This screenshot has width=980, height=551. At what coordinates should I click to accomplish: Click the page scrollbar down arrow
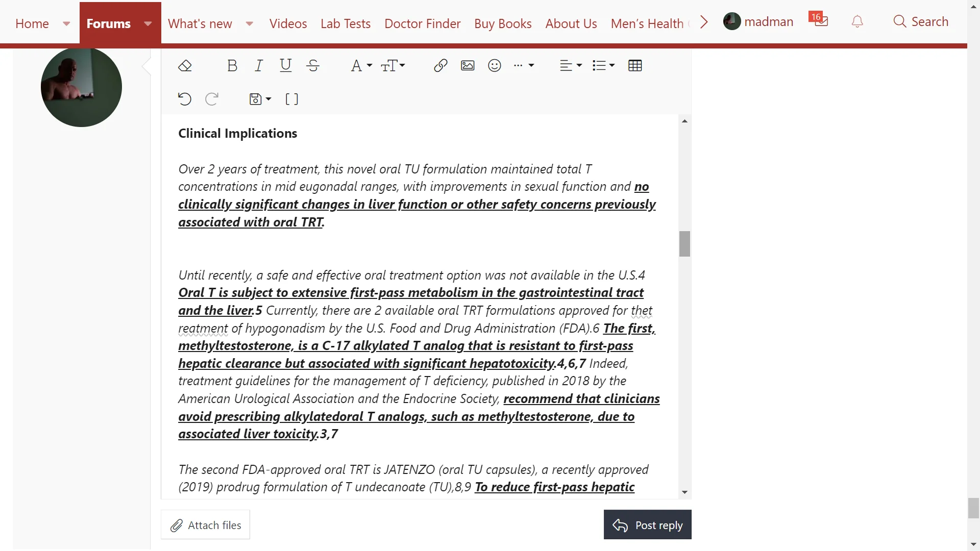point(973,545)
